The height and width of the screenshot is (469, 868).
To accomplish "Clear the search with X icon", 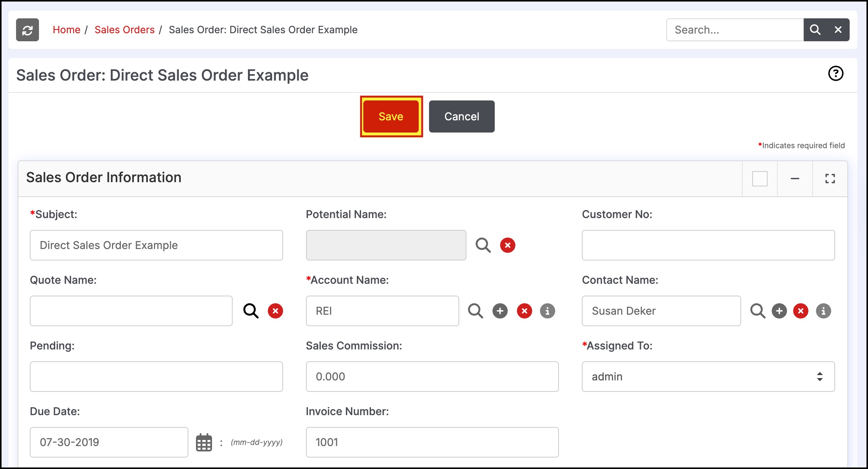I will tap(838, 30).
